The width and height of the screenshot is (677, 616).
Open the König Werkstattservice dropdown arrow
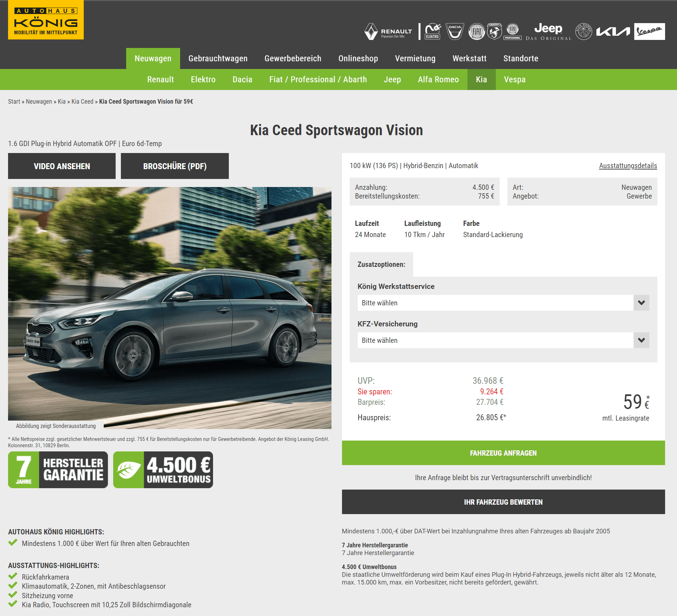pos(641,303)
